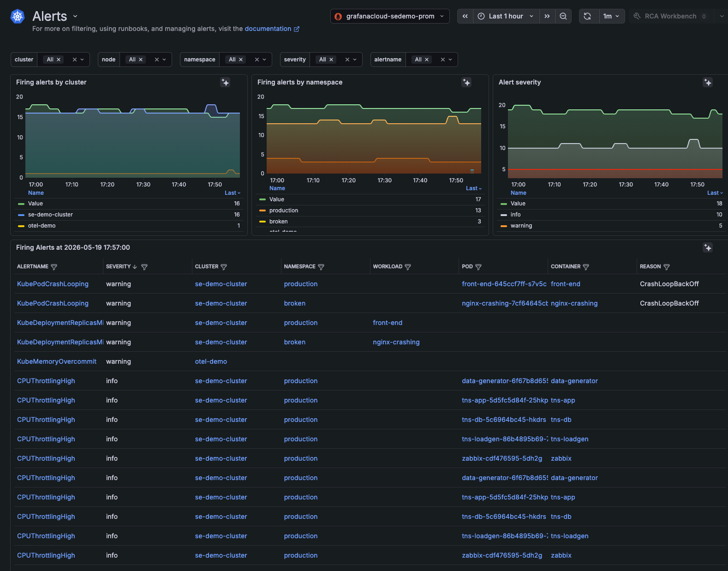Screen dimensions: 728x571
Task: Open front-end-645ccf7ff-s7v5c pod link
Action: (x=504, y=284)
